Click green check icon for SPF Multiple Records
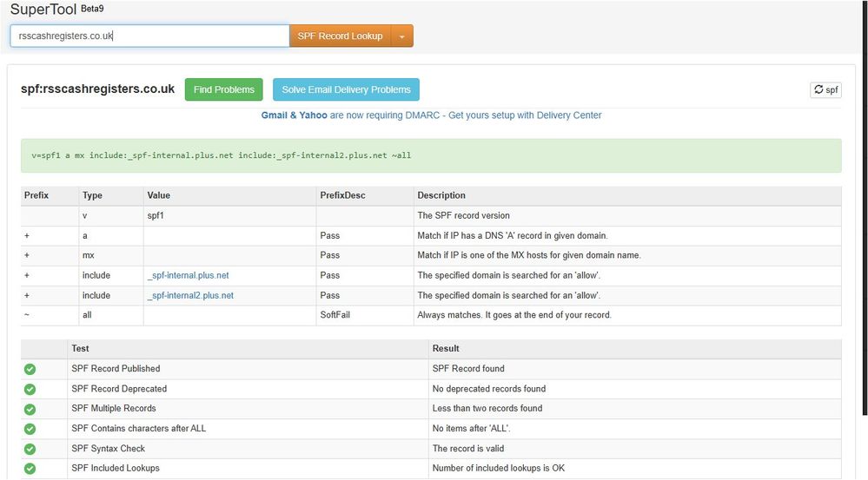The width and height of the screenshot is (868, 480). (x=30, y=409)
